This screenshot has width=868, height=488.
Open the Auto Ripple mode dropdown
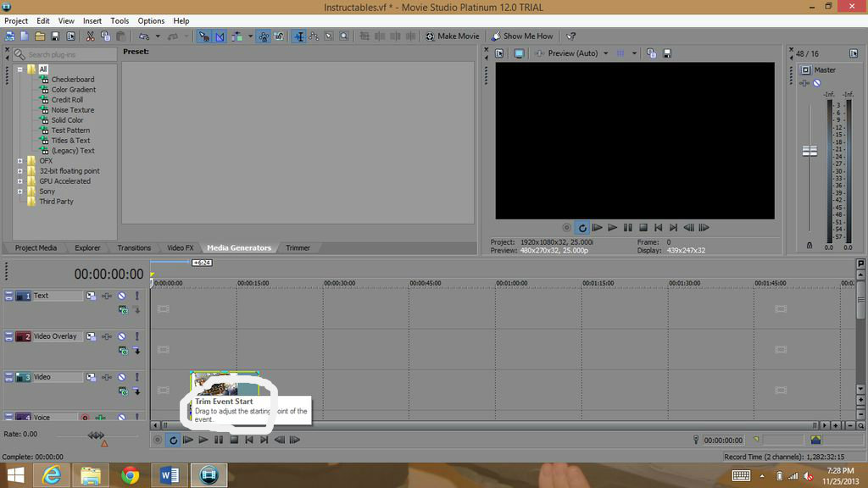pos(250,36)
